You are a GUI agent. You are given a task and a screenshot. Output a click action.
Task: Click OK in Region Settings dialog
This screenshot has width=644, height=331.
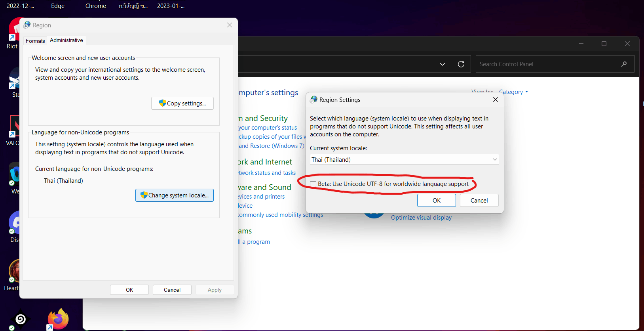click(436, 200)
